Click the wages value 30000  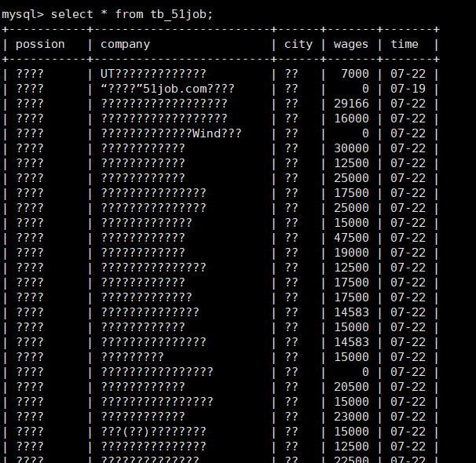click(x=351, y=148)
